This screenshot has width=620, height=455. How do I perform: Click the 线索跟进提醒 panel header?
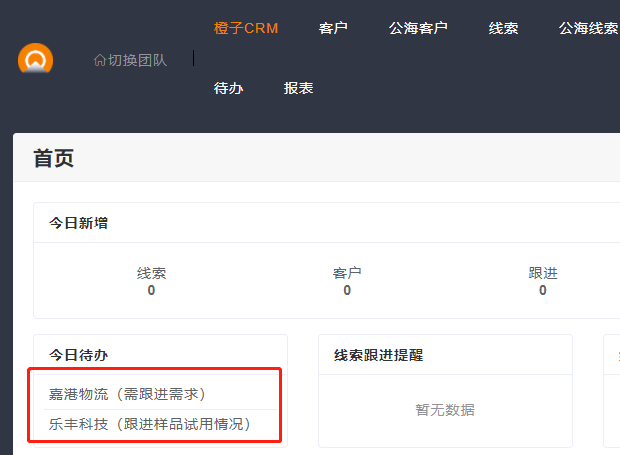[379, 355]
